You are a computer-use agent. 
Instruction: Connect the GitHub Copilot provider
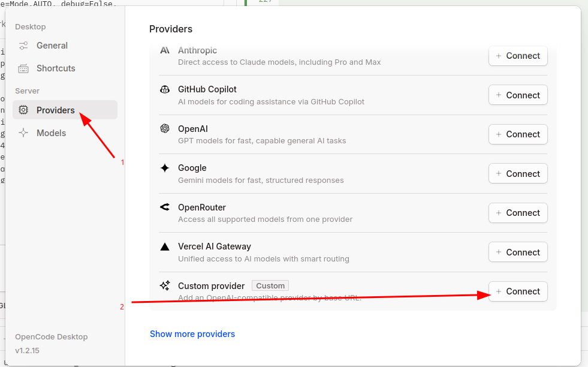click(518, 95)
